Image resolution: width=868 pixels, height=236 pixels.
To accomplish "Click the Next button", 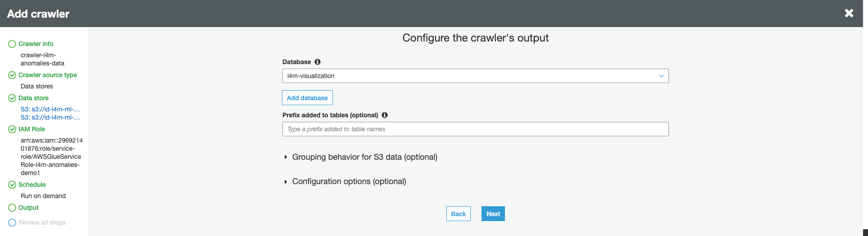I will (493, 214).
